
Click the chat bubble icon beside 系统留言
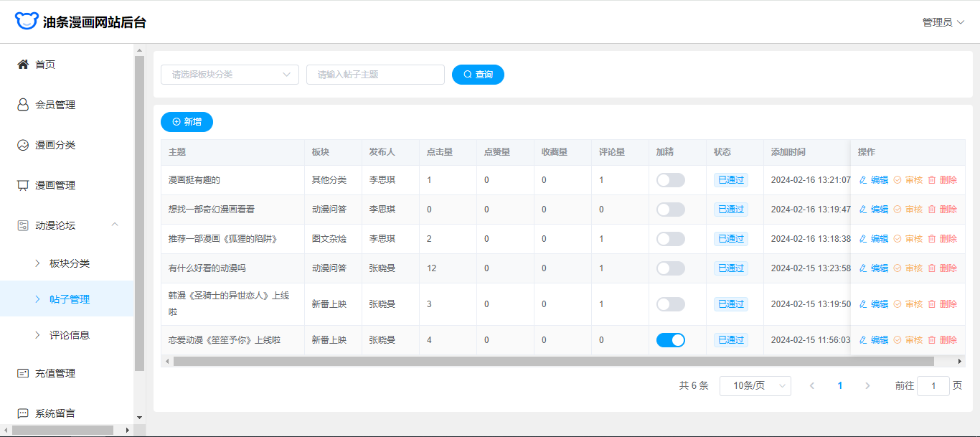[23, 413]
